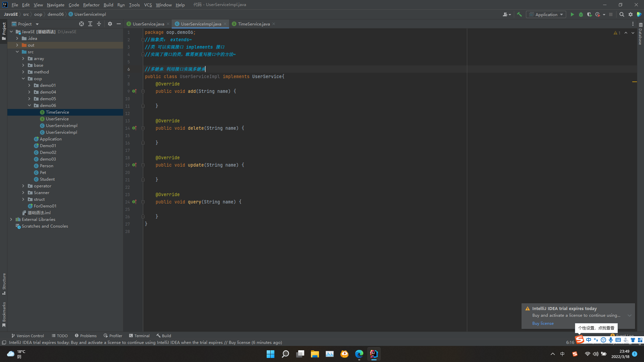
Task: Open the Terminal tool window
Action: point(139,336)
